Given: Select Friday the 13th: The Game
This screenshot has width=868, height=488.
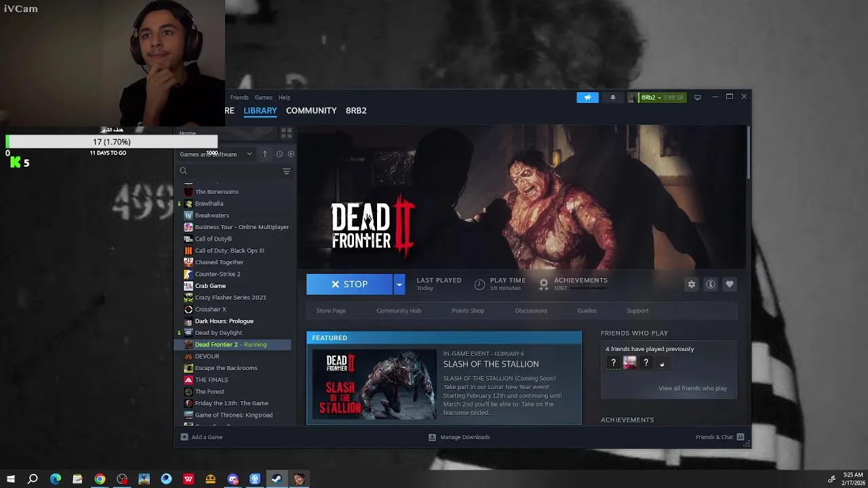Looking at the screenshot, I should 232,403.
